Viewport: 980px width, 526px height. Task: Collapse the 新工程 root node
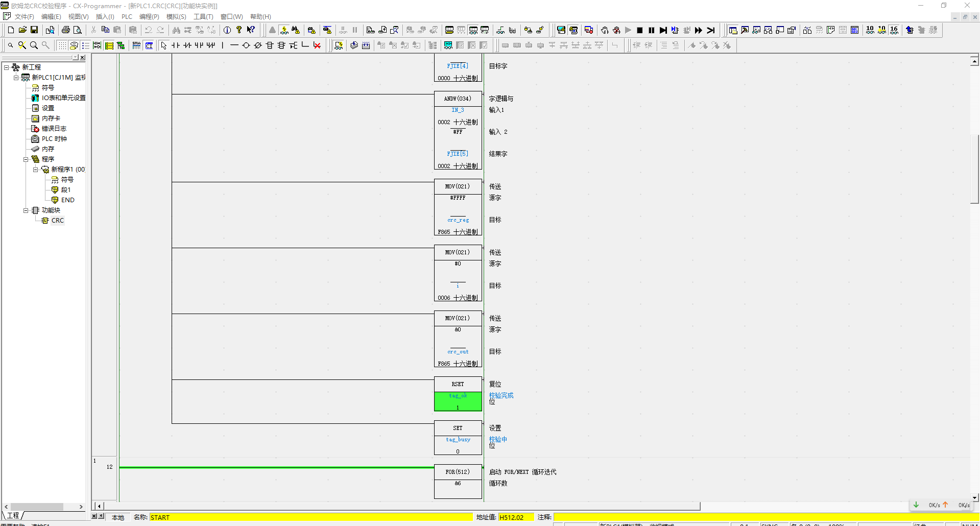6,67
